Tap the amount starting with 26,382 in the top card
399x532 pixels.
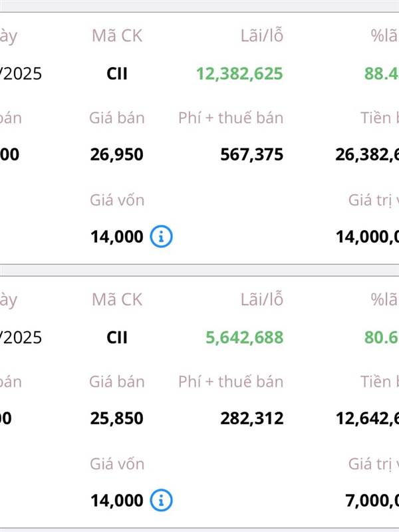coord(367,155)
